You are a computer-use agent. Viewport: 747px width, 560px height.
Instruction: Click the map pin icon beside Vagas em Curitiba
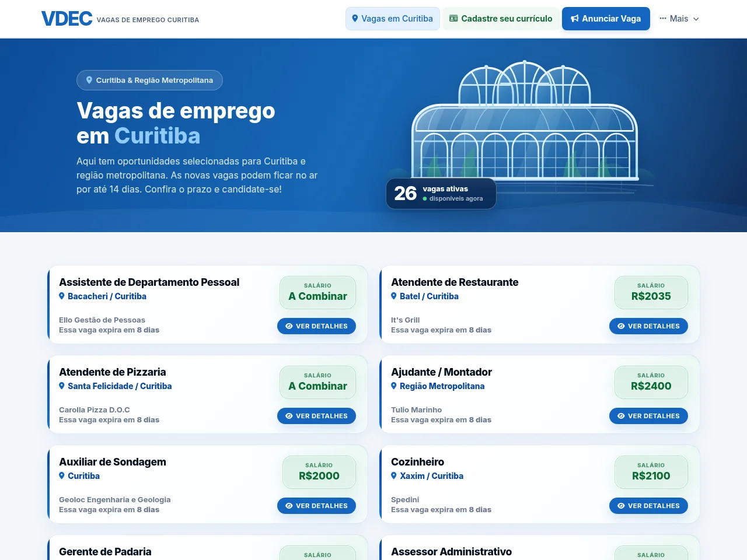coord(355,19)
